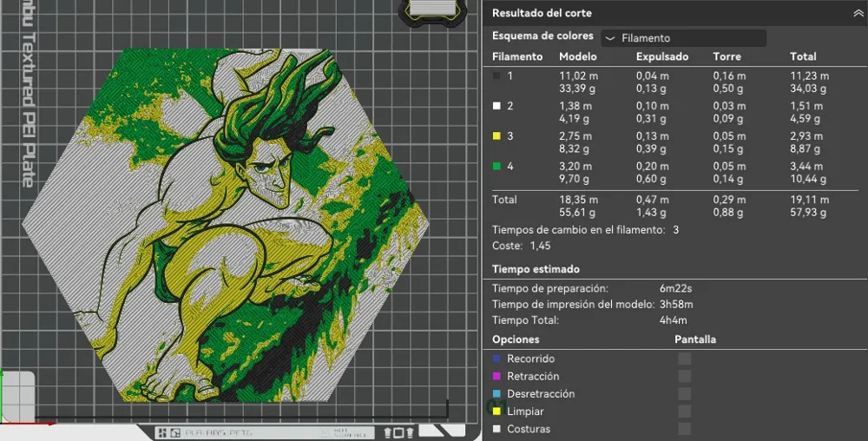Click filament 2 total 4,59 g
Screen dimensions: 868x441
[806, 118]
